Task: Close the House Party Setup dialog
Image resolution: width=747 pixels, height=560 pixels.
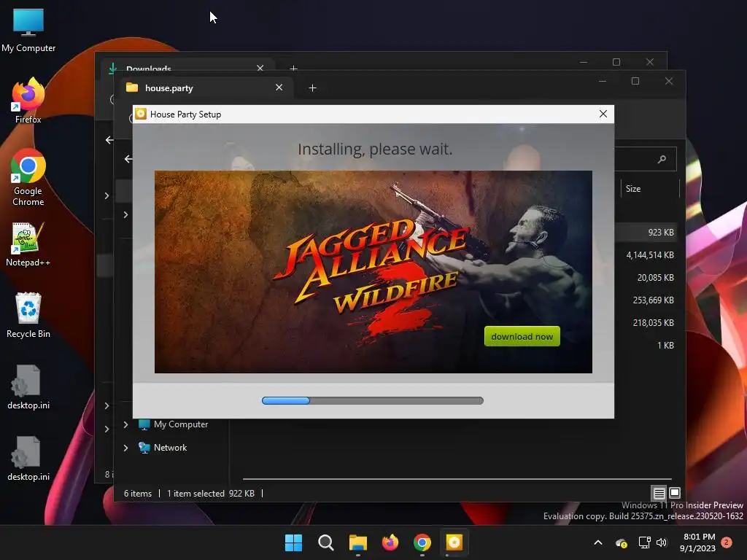Action: click(x=603, y=114)
